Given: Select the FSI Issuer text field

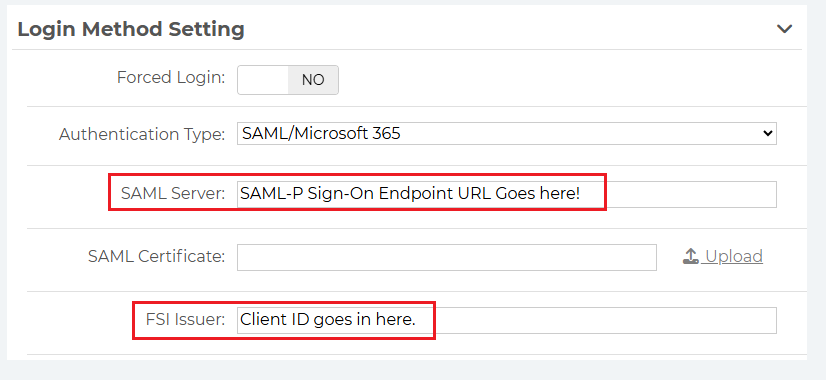Looking at the screenshot, I should coord(506,320).
